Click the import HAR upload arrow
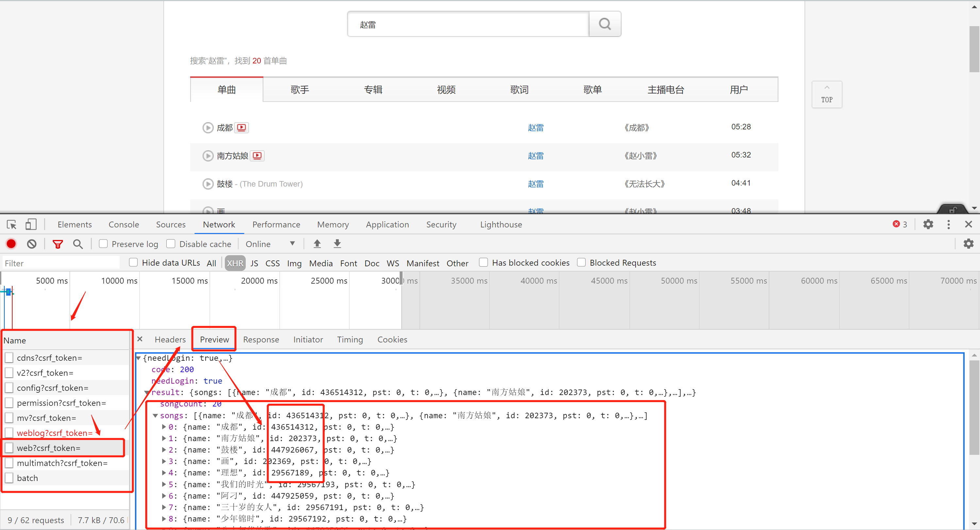Screen dimensions: 980x530 click(x=317, y=244)
